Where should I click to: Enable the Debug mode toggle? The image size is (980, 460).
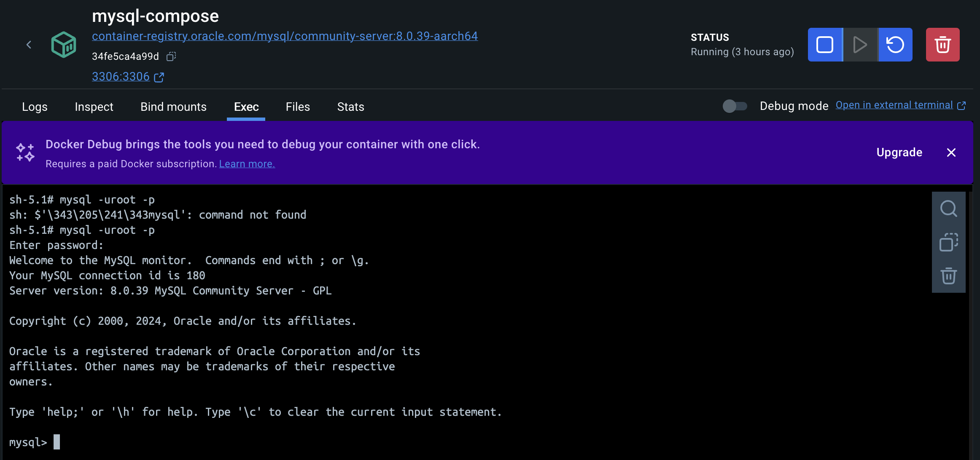(735, 106)
